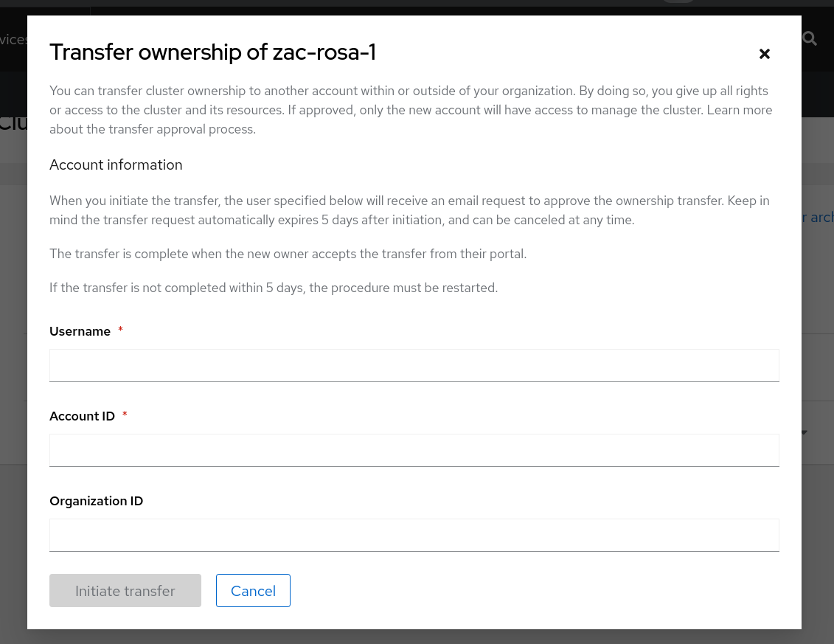Close the Transfer ownership dialog with X
The width and height of the screenshot is (834, 644).
765,54
